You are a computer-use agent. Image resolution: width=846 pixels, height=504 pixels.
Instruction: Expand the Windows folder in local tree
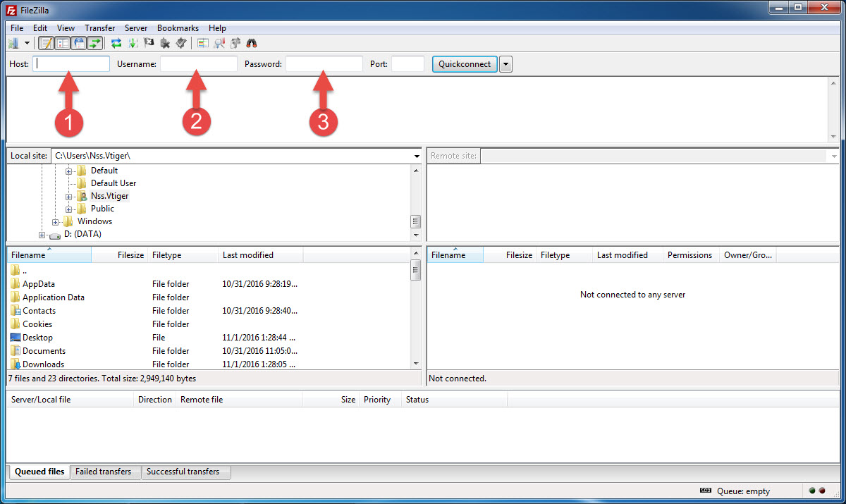[55, 221]
